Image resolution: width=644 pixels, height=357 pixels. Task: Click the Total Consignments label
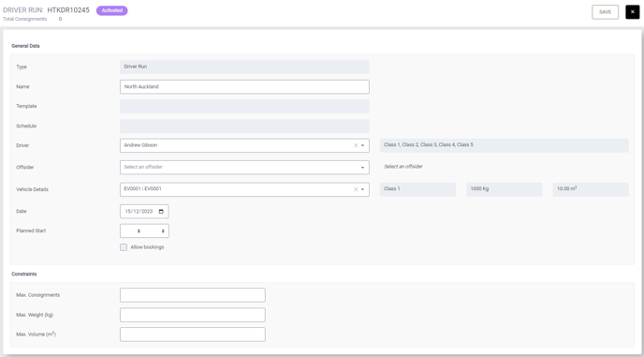pyautogui.click(x=24, y=19)
